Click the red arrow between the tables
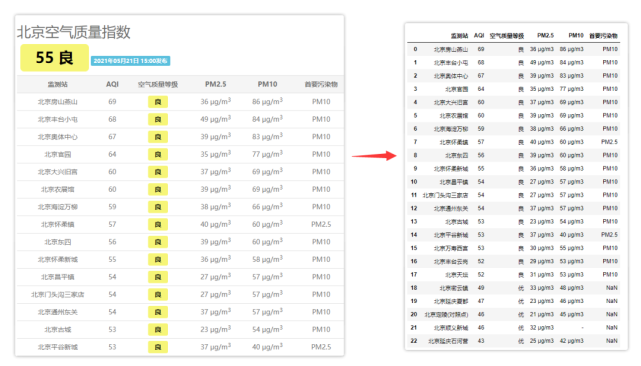Image resolution: width=641 pixels, height=366 pixels. click(x=374, y=155)
